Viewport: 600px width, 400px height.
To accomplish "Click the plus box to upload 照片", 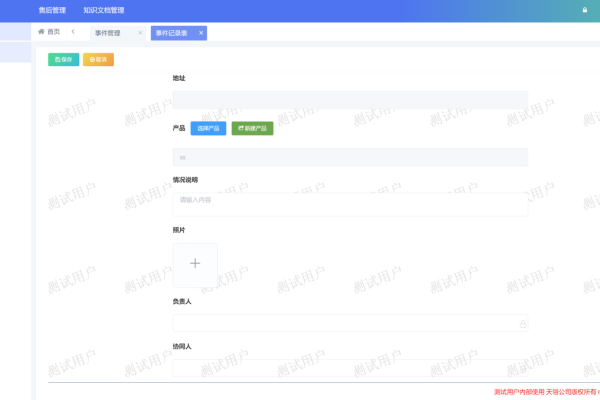I will (x=195, y=265).
